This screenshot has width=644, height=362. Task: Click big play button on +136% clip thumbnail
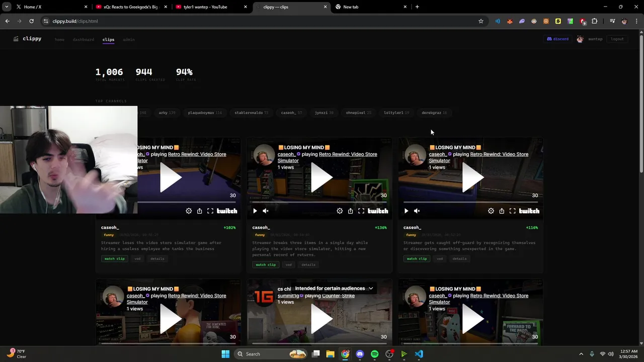point(321,177)
